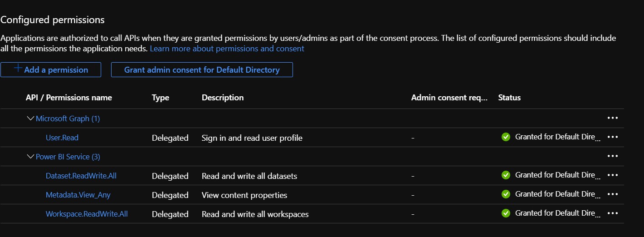Open more options for Microsoft Graph group
This screenshot has height=237, width=644.
point(612,118)
